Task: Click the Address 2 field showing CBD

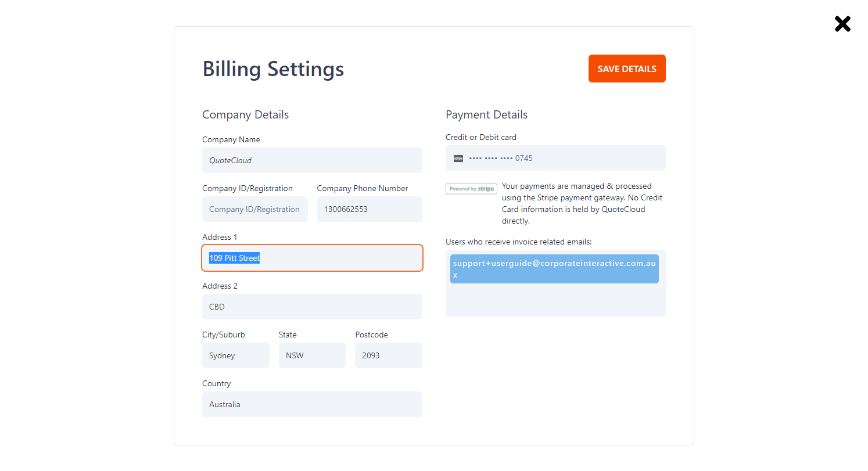Action: [312, 306]
